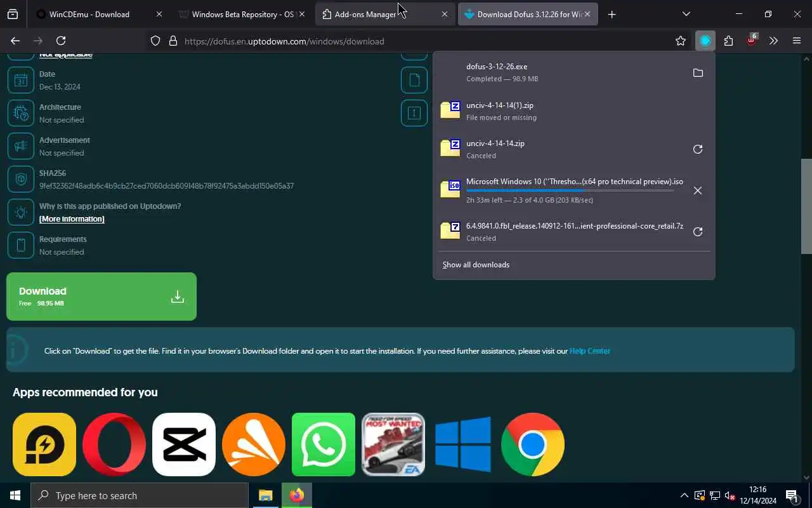Select unciv-4-14-14(1).zip download entry

pos(574,111)
